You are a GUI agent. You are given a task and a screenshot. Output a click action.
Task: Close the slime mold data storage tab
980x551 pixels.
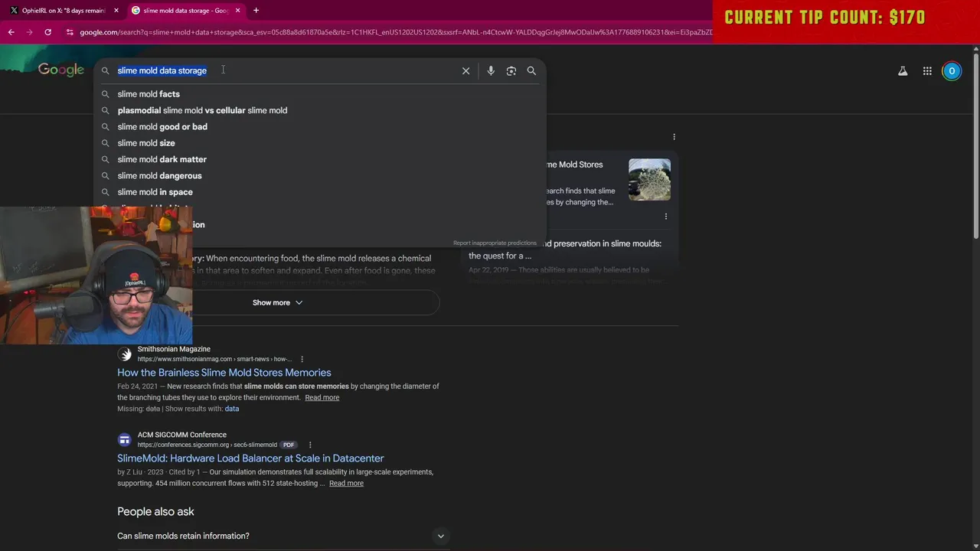point(237,11)
